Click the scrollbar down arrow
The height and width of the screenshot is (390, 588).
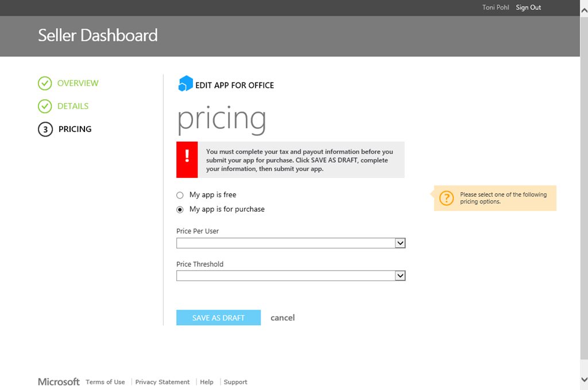click(584, 379)
